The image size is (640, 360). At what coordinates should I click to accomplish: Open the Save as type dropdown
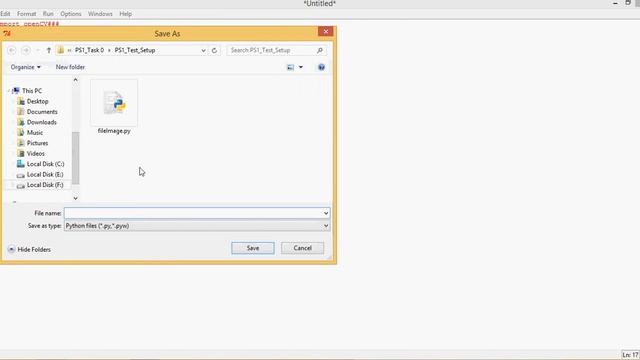point(326,226)
